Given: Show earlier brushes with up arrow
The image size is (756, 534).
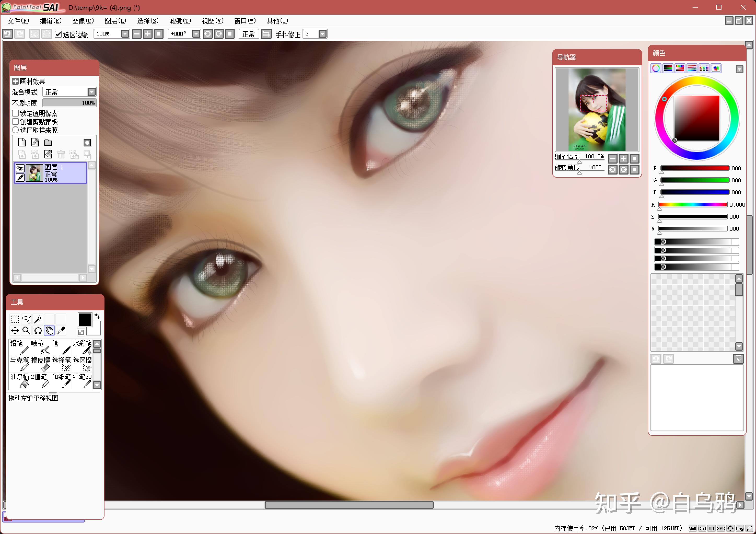Looking at the screenshot, I should pyautogui.click(x=97, y=344).
